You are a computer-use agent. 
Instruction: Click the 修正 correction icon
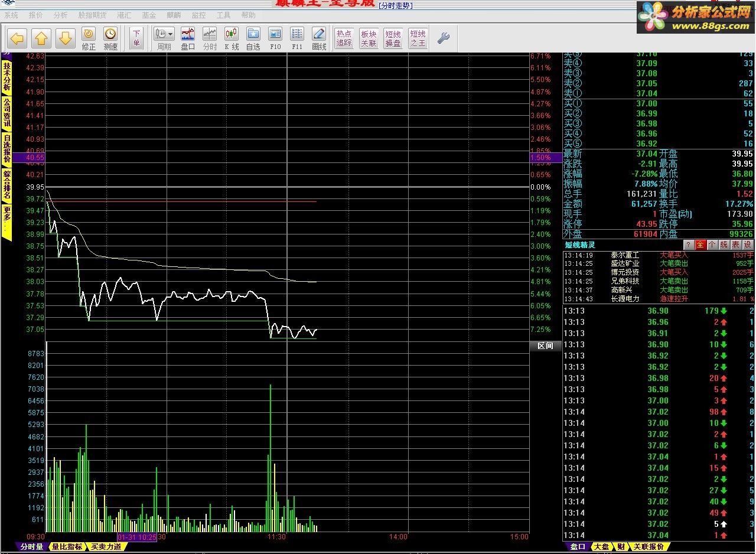tap(89, 39)
